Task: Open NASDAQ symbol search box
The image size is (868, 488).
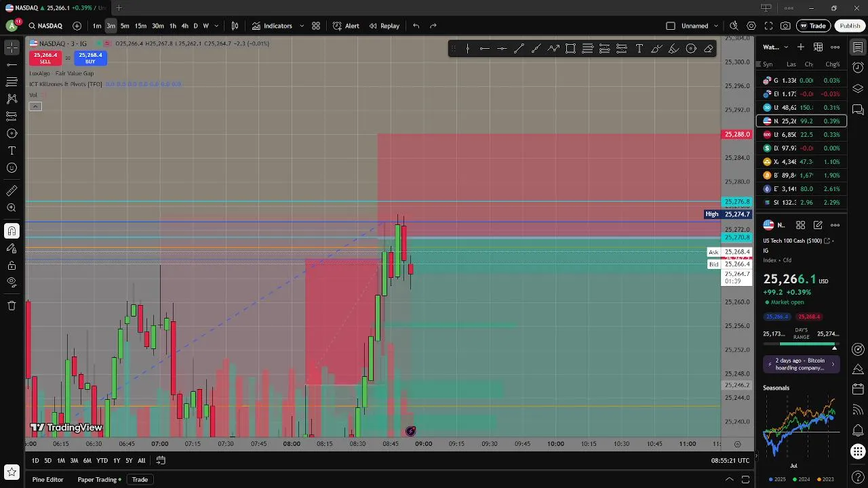Action: (45, 26)
